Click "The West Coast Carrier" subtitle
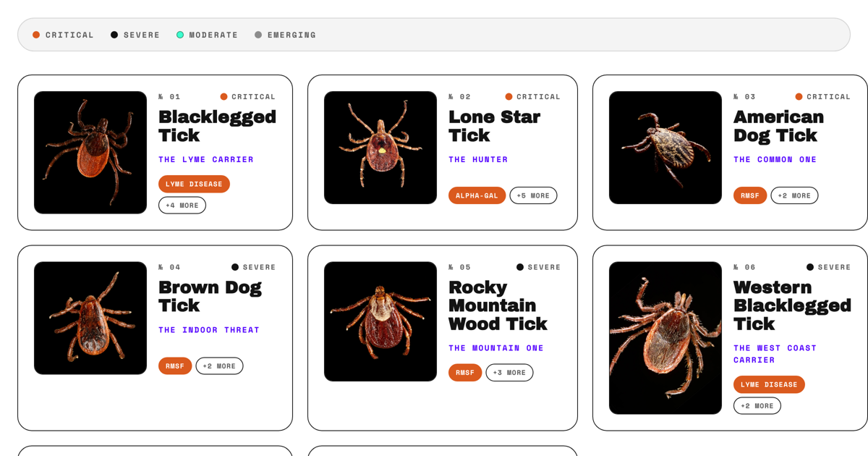Screen dimensions: 868x456 click(x=775, y=354)
